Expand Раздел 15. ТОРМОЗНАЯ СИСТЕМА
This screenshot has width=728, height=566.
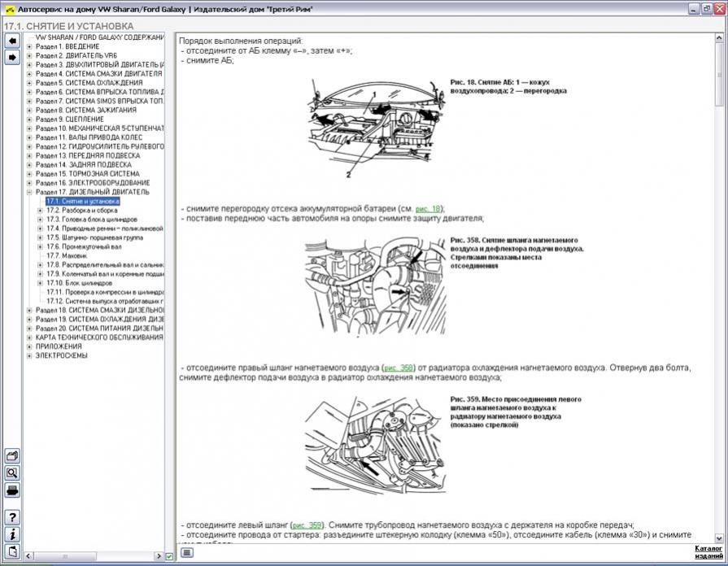point(29,174)
